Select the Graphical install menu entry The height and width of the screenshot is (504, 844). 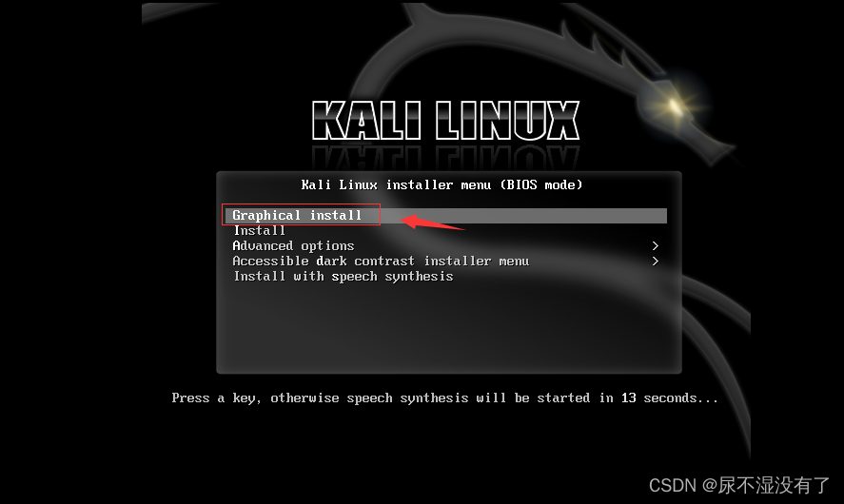[445, 215]
